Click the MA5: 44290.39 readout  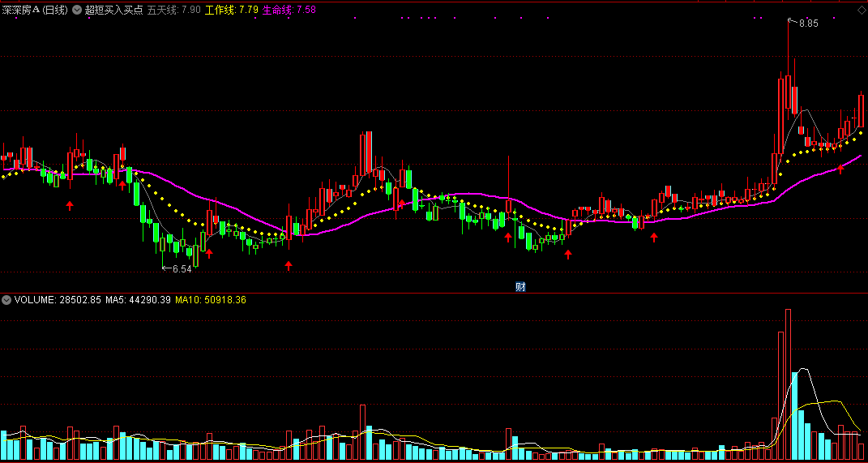point(139,300)
